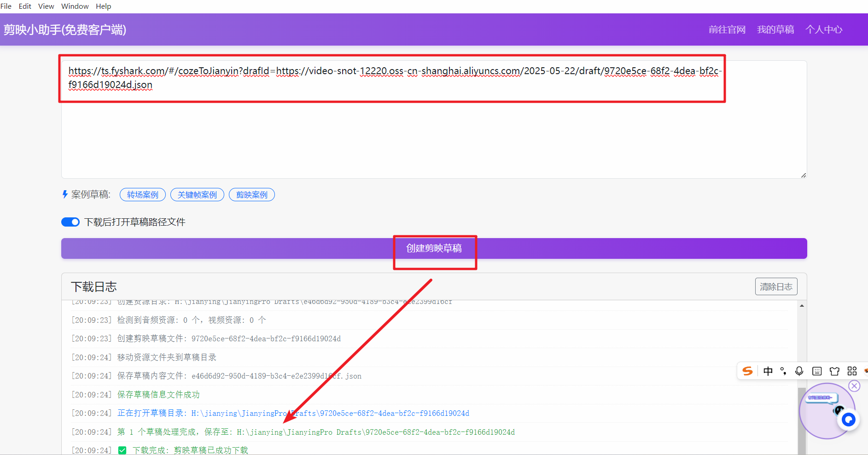Click the punctuation mode icon in IME bar

[x=783, y=371]
